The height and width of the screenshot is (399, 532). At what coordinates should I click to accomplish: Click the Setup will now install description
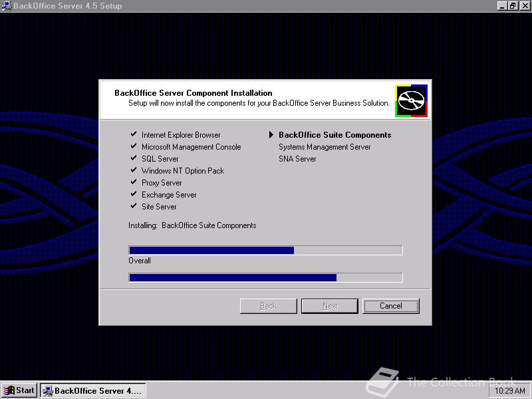(259, 103)
